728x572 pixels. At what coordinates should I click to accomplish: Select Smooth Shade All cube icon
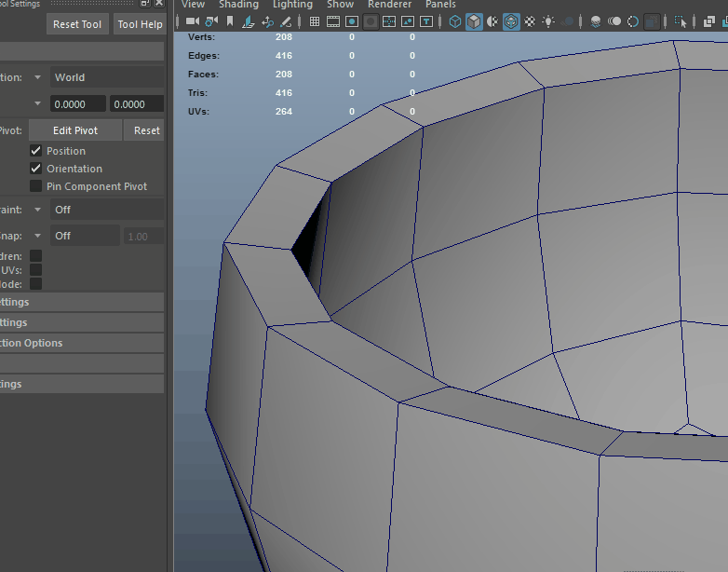474,21
